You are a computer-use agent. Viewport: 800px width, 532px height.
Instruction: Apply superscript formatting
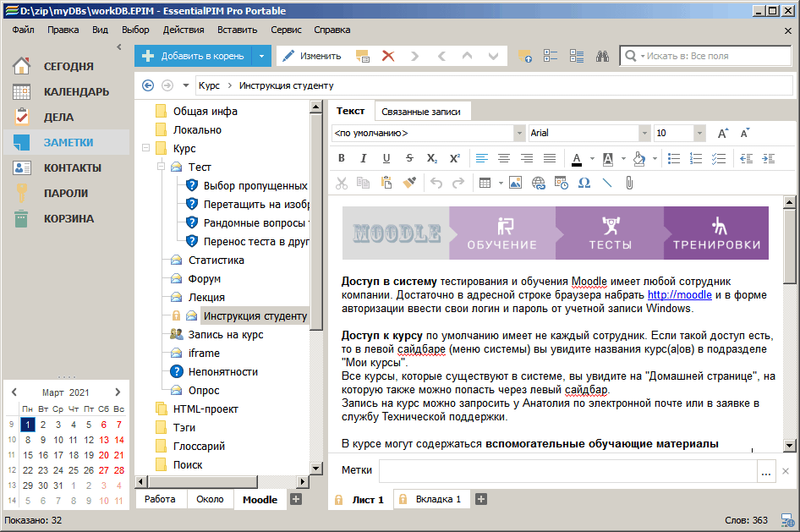455,159
